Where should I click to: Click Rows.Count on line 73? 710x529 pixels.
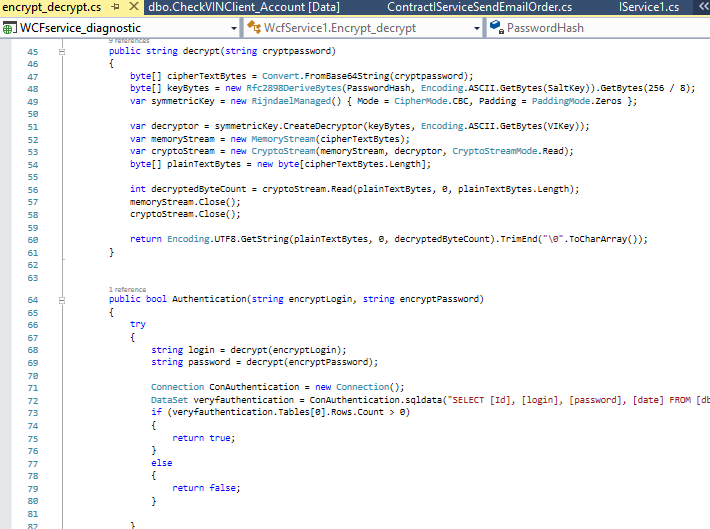click(x=357, y=412)
